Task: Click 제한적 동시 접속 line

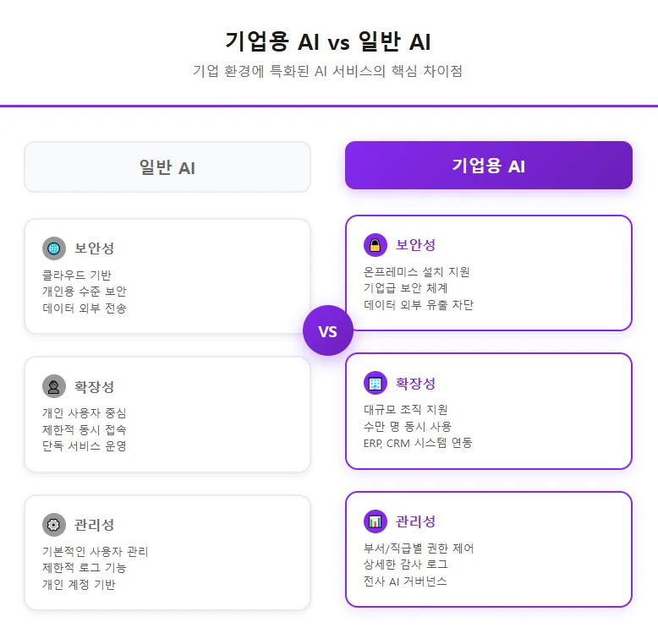Action: [85, 429]
